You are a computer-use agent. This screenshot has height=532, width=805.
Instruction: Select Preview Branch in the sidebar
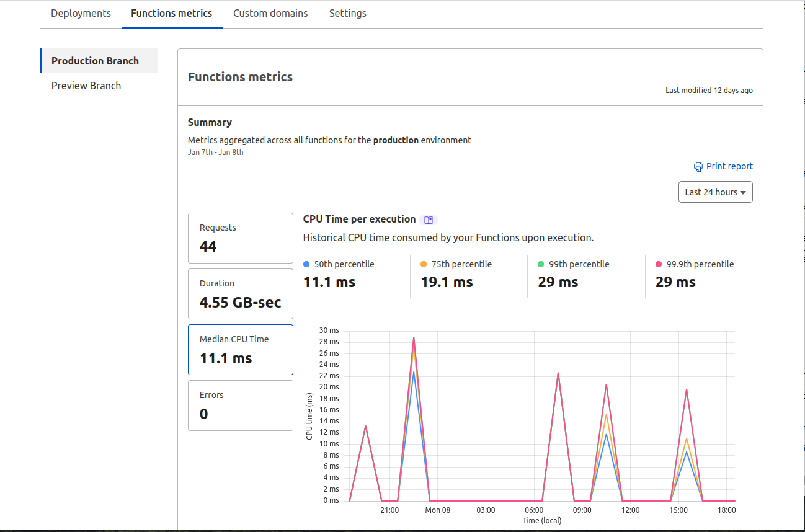pyautogui.click(x=86, y=86)
